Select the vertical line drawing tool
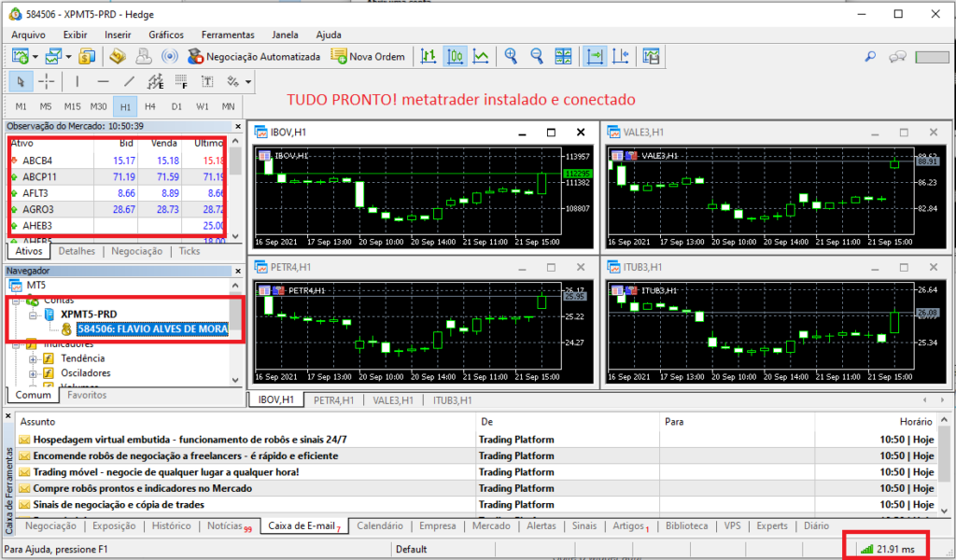This screenshot has height=560, width=956. 77,81
